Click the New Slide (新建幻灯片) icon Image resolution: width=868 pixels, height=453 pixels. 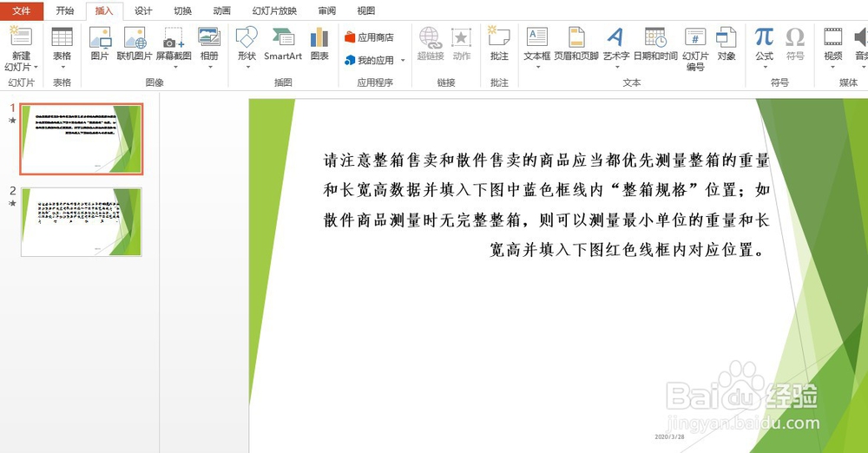click(21, 37)
